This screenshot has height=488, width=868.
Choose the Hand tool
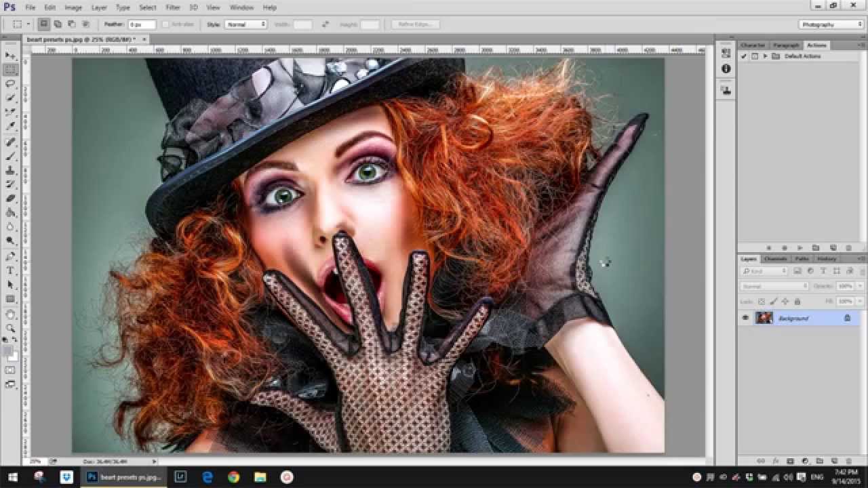point(10,314)
